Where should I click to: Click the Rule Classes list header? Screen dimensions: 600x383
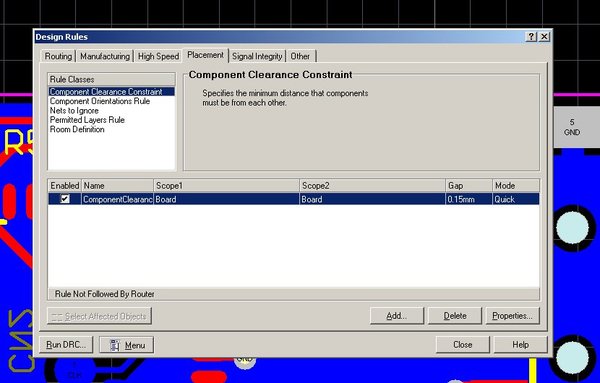pos(111,79)
